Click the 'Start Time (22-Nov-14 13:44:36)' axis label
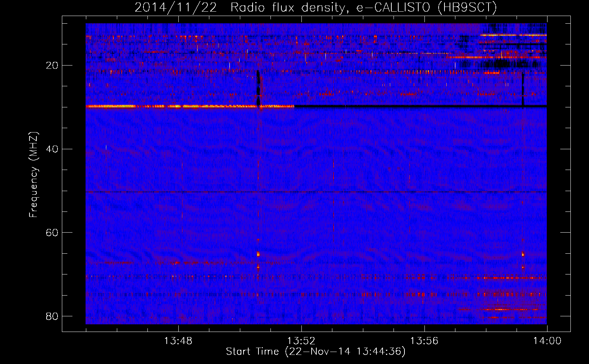Viewport: 589px width, 364px height. coord(316,352)
